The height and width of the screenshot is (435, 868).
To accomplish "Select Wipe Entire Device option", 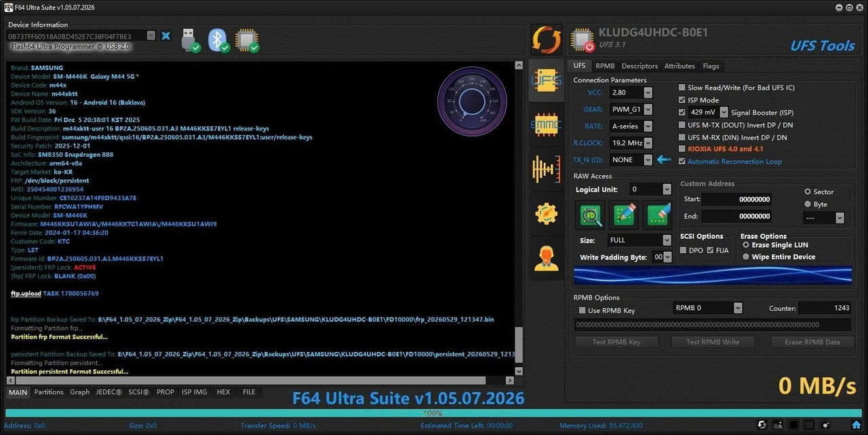I will click(746, 257).
